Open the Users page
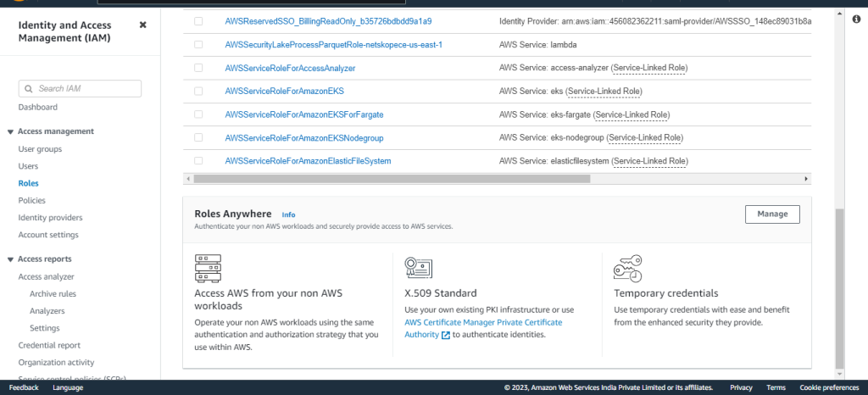The width and height of the screenshot is (868, 395). coord(28,166)
